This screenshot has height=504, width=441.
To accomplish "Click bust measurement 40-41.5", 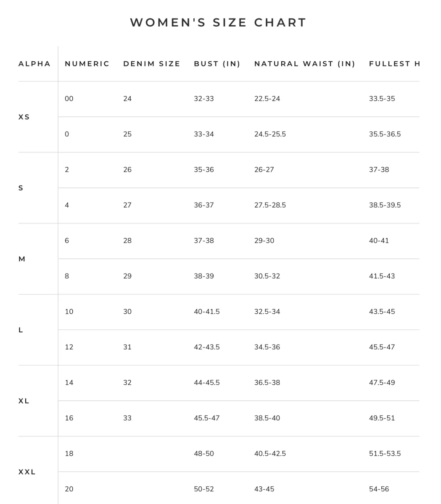I will 207,312.
